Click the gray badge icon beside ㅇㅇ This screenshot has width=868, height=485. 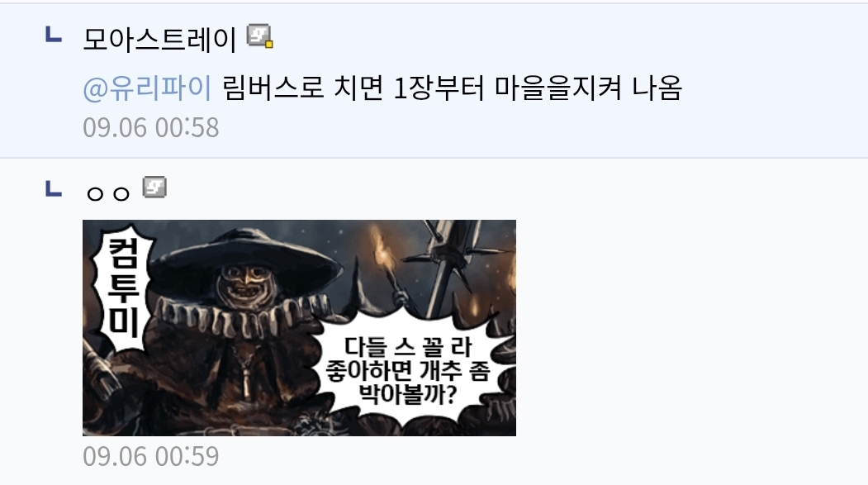154,187
